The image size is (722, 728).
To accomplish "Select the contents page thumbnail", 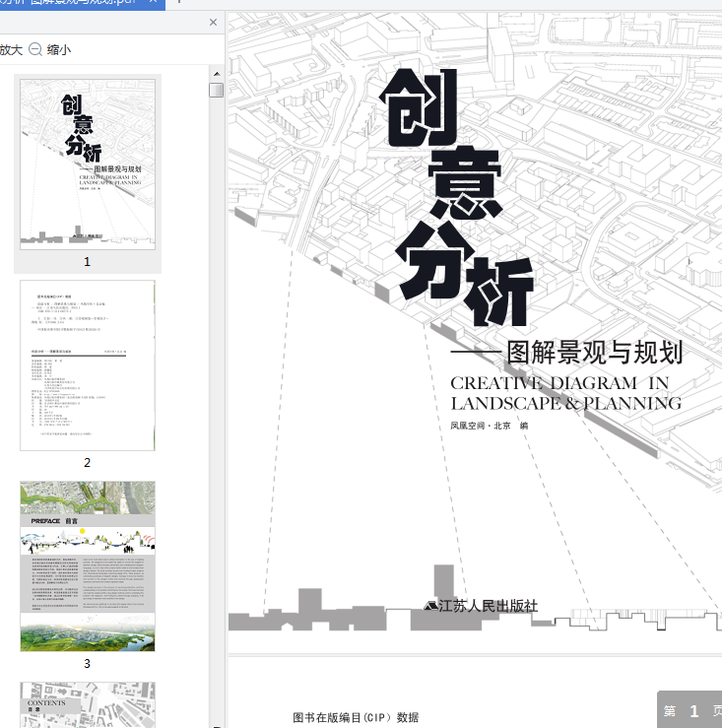I will (88, 704).
